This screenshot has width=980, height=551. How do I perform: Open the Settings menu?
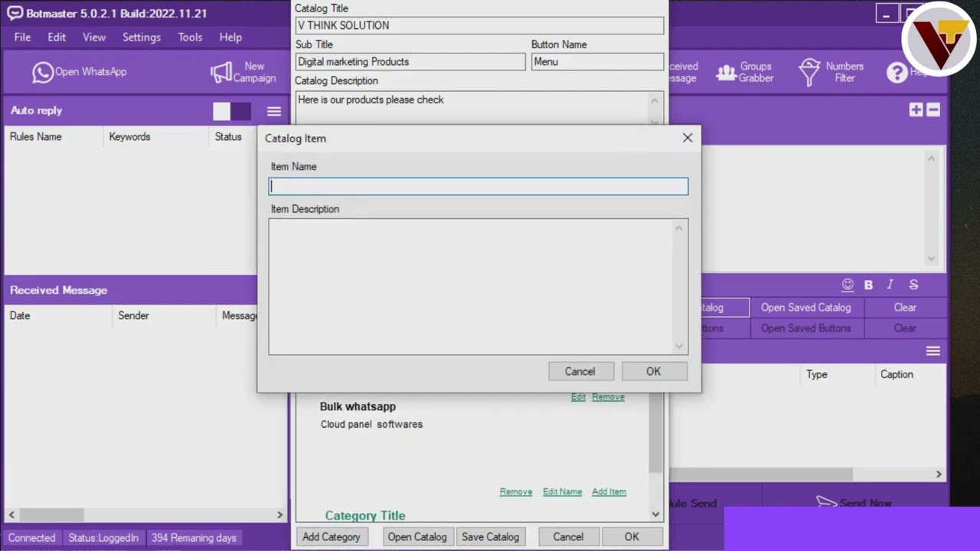pyautogui.click(x=142, y=37)
